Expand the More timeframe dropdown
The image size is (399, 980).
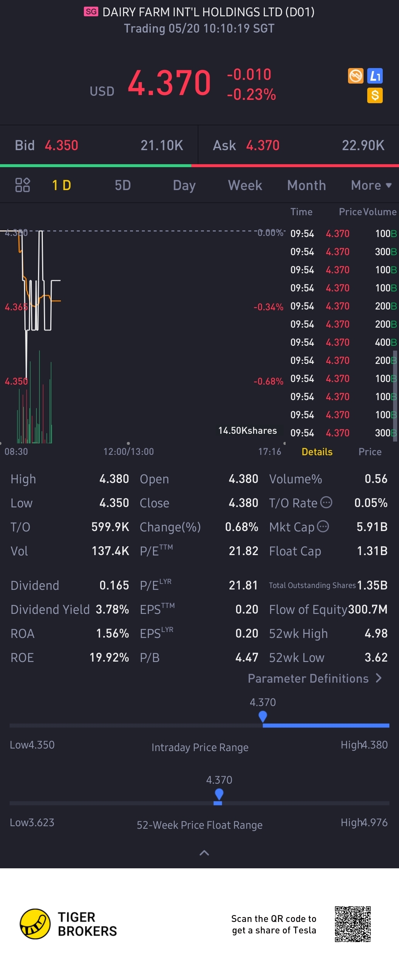[371, 185]
